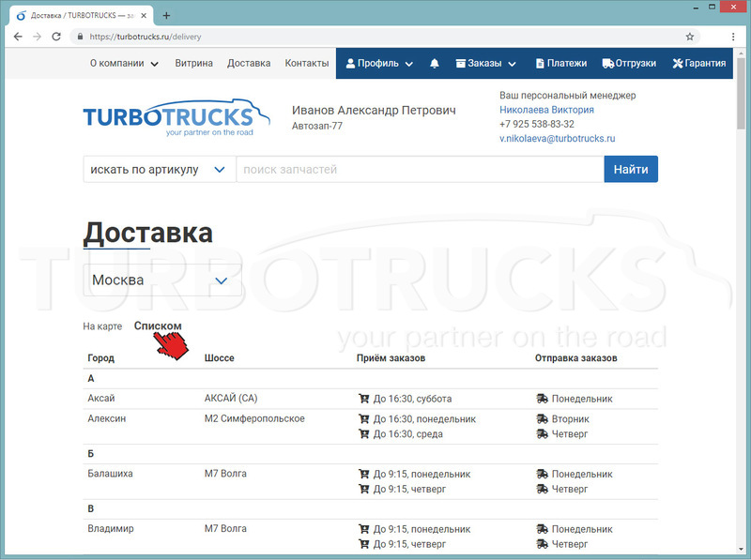Click the truck icon beside Вторник
Screen dimensions: 751x560
(542, 418)
